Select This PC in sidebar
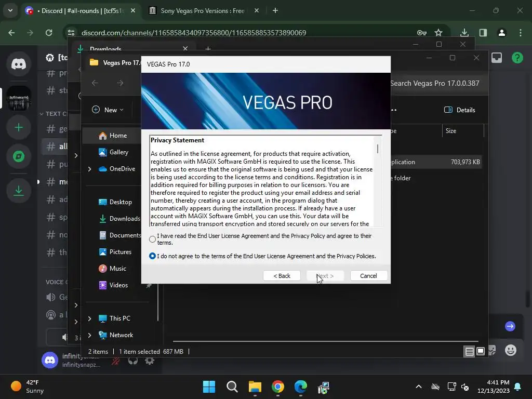532x399 pixels. pyautogui.click(x=114, y=318)
